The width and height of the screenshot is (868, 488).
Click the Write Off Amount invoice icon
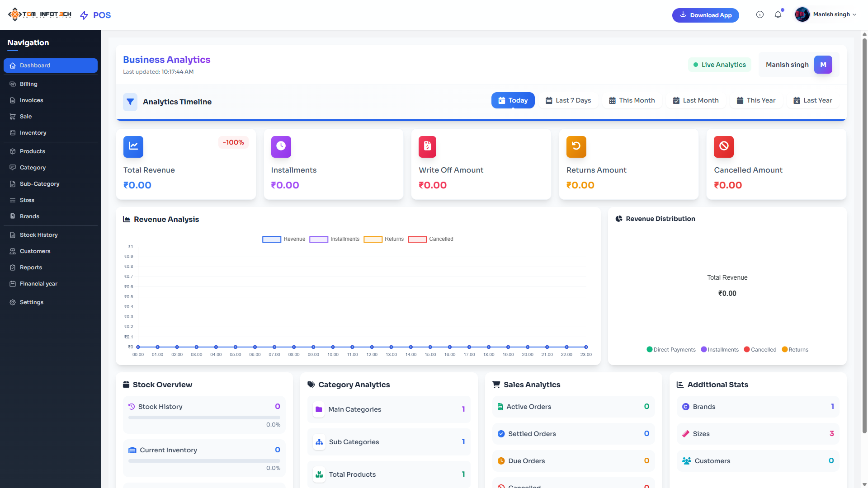(427, 146)
